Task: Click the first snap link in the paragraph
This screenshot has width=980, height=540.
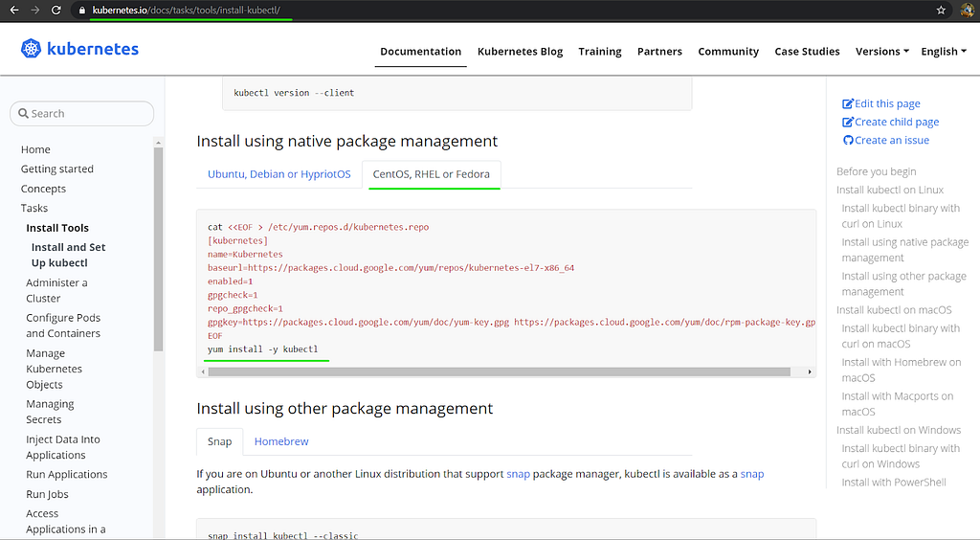Action: point(518,474)
